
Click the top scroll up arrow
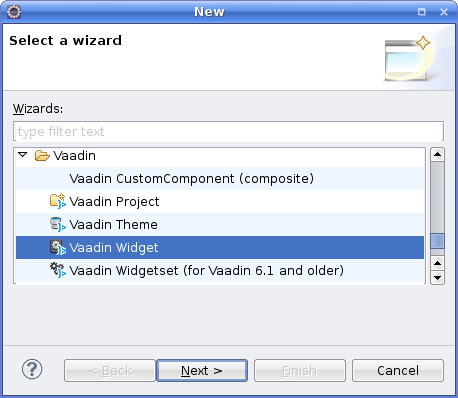pos(437,154)
